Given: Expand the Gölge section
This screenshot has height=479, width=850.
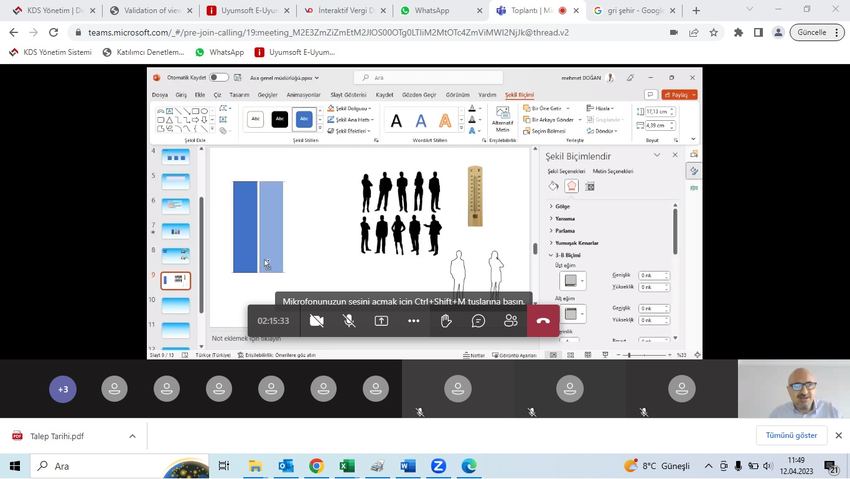Looking at the screenshot, I should click(x=561, y=206).
